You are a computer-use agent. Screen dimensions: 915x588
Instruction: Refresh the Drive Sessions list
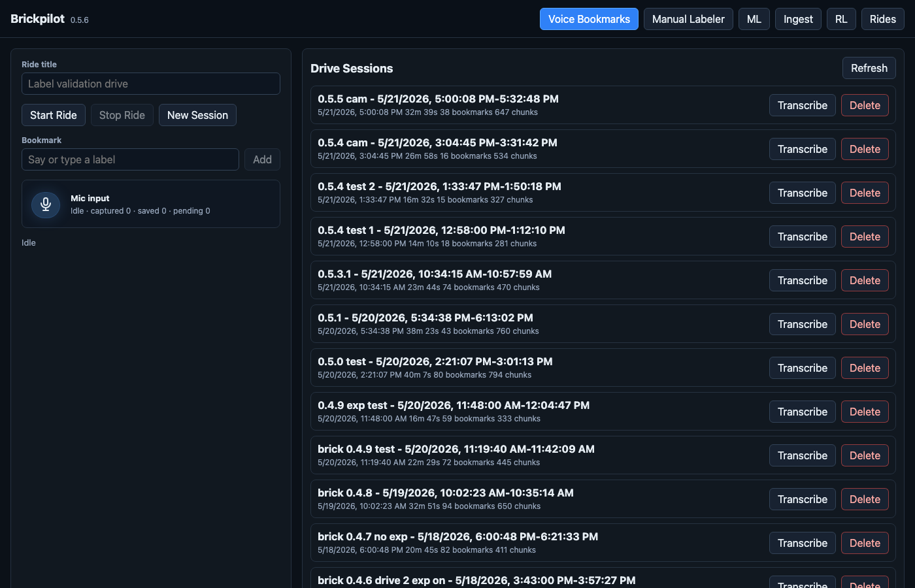[869, 68]
